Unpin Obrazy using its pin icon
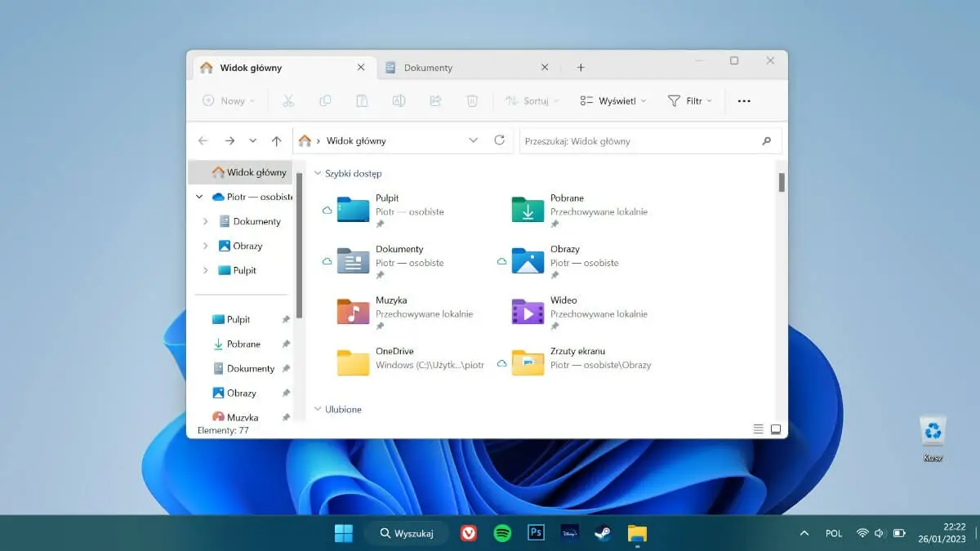The image size is (980, 551). tap(287, 393)
